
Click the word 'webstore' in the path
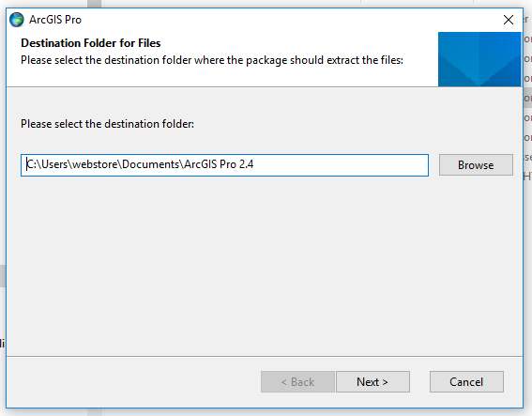(95, 164)
